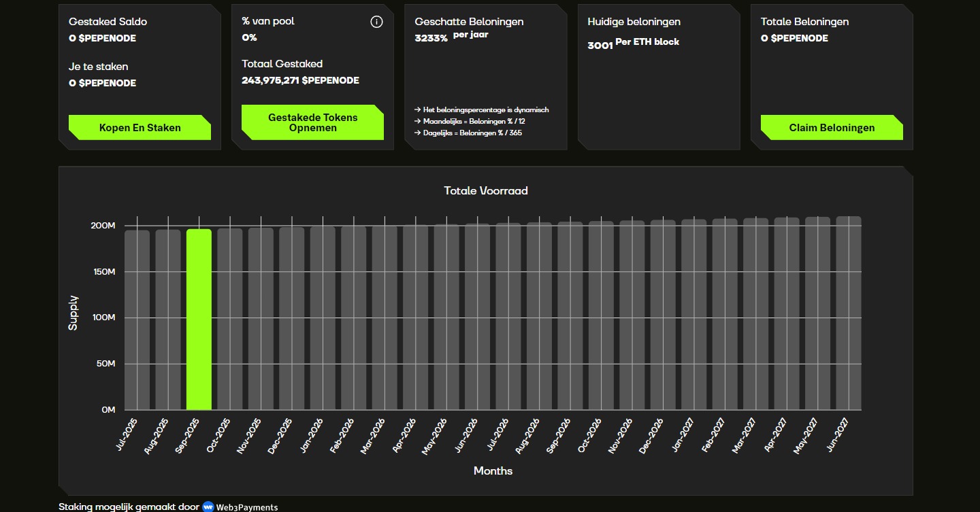Click the Gestaked Saldo heading

pyautogui.click(x=108, y=22)
